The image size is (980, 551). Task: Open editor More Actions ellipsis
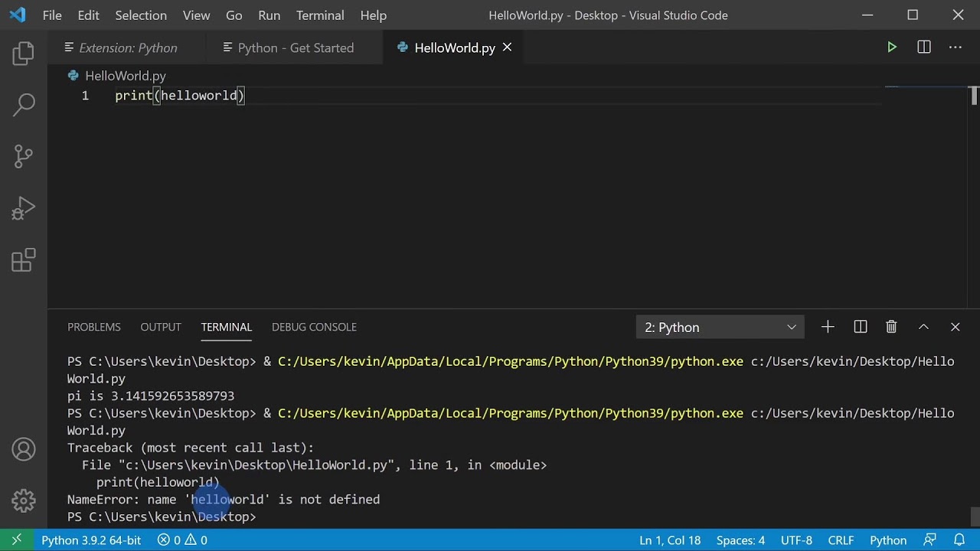[x=955, y=47]
